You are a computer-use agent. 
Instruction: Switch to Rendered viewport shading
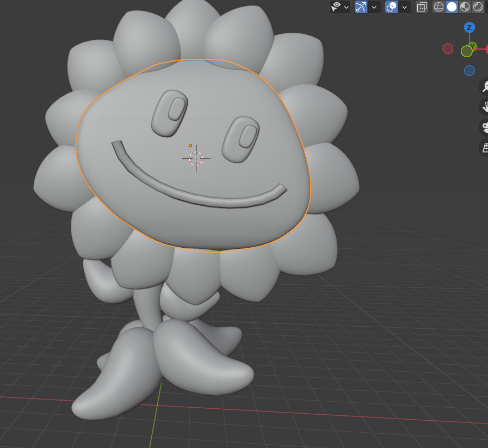478,7
